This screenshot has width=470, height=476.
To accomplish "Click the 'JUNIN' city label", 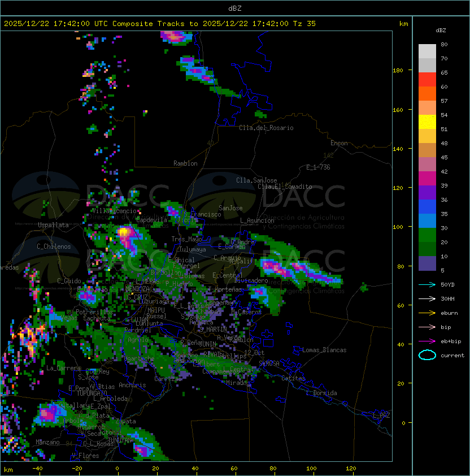I will (207, 344).
